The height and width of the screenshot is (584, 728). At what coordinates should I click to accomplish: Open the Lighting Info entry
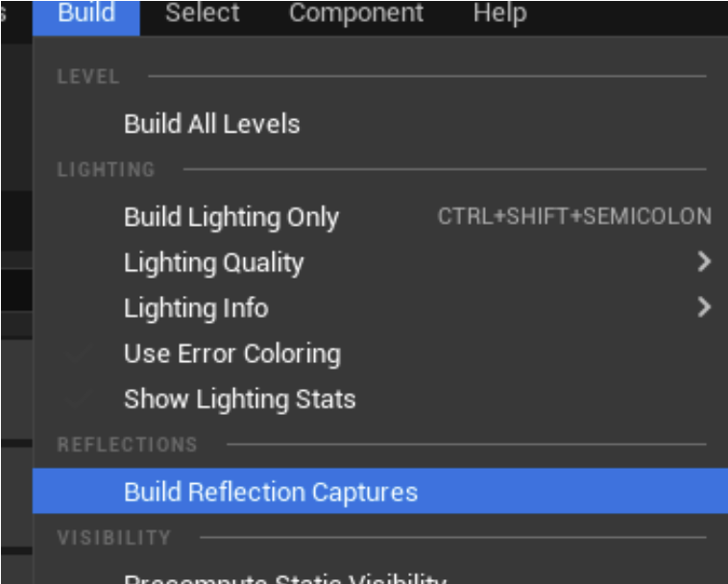coord(196,308)
